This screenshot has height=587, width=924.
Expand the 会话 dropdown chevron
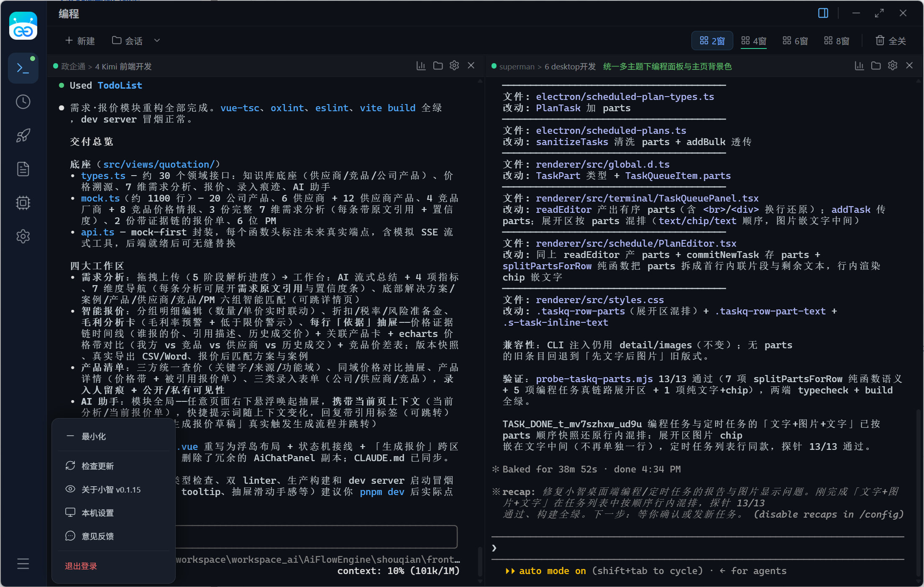(157, 41)
